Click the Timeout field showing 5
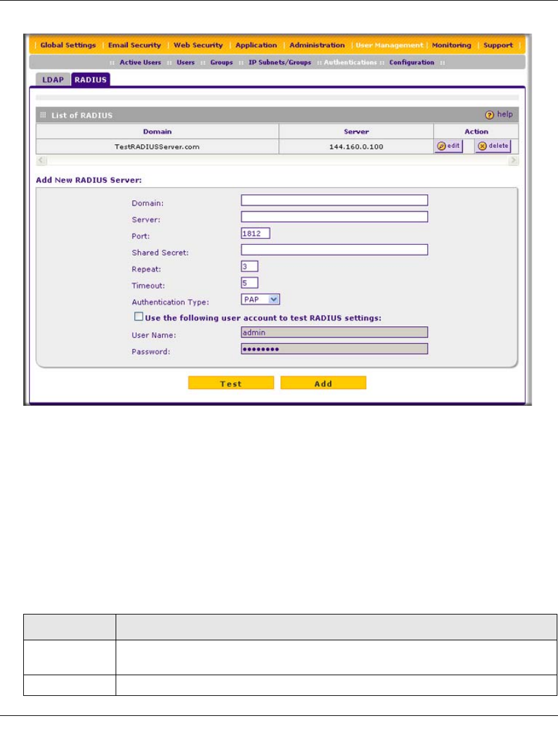The width and height of the screenshot is (558, 756). tap(249, 283)
